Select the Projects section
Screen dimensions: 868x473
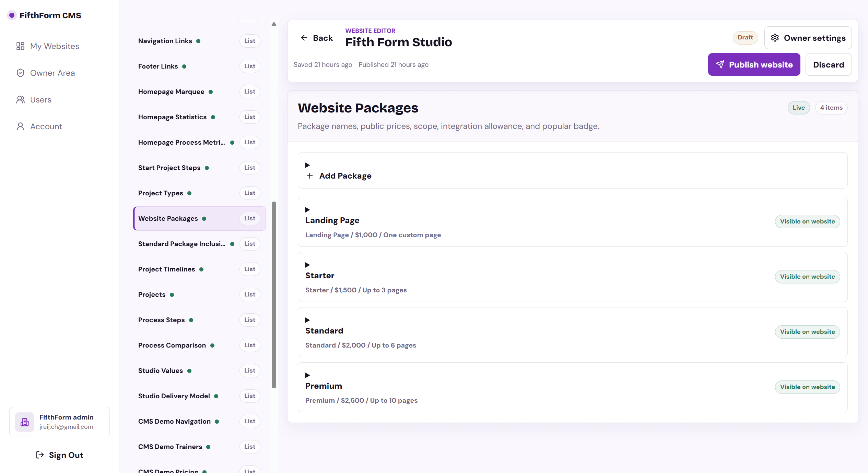pos(199,294)
